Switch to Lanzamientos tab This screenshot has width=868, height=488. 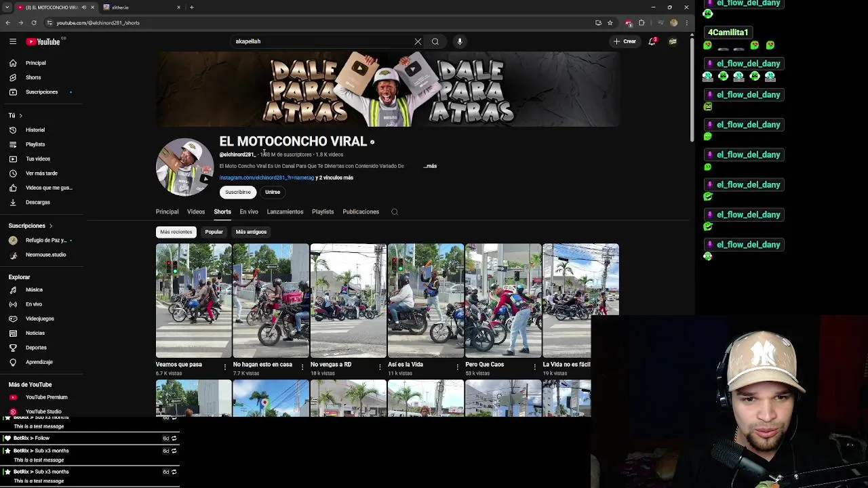285,212
